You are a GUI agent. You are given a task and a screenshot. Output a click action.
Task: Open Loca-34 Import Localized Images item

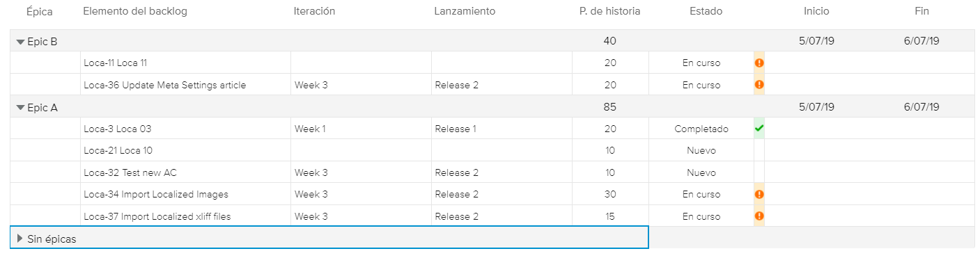coord(156,195)
